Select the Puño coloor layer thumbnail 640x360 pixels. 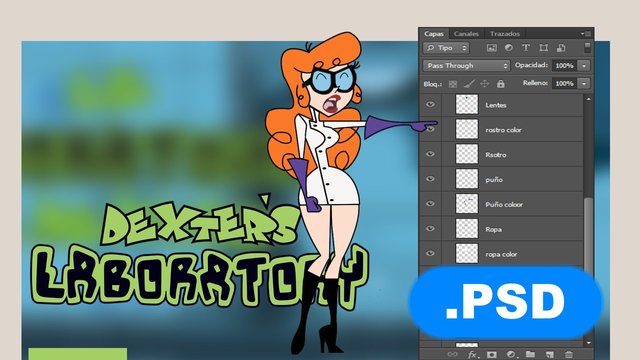click(x=467, y=204)
